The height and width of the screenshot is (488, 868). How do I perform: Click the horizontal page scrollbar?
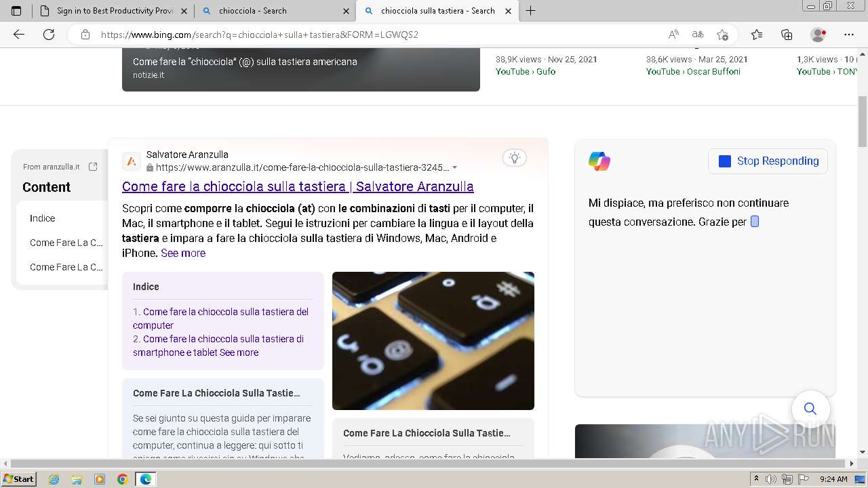point(429,464)
